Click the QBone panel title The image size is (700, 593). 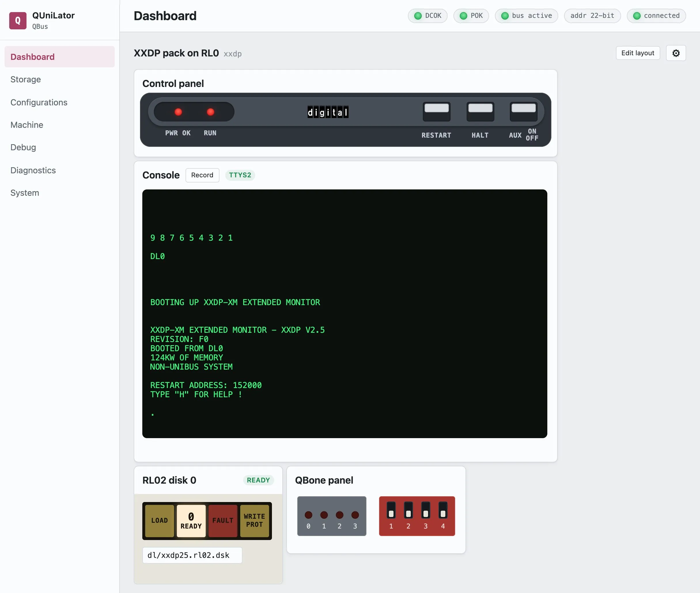pos(324,480)
